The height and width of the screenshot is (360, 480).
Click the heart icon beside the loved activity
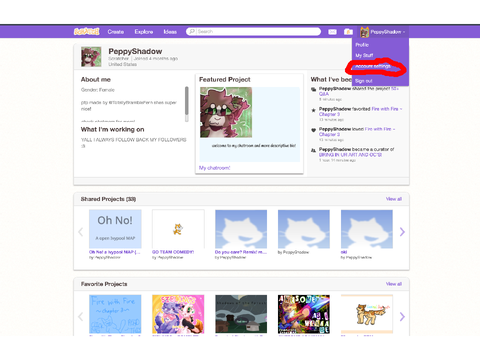click(313, 130)
